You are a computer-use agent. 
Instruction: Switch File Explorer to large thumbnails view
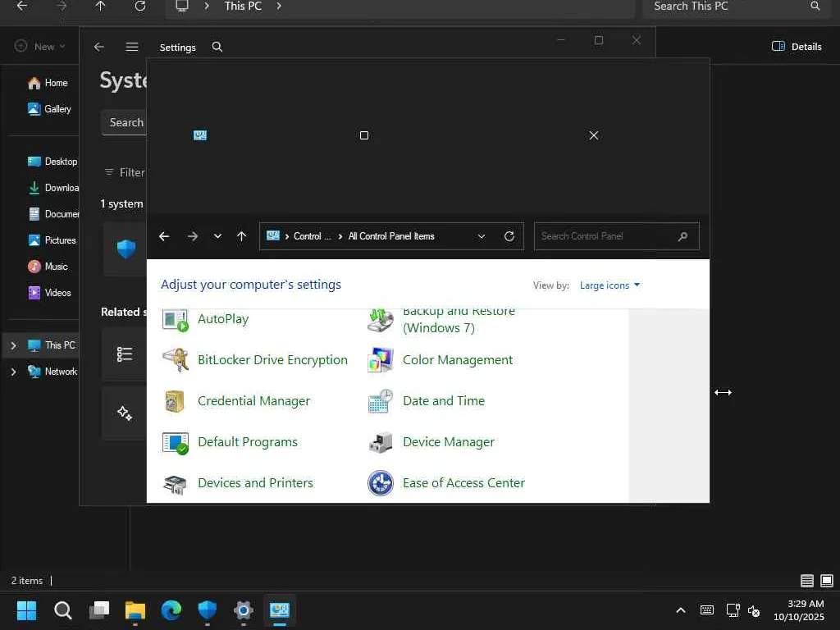827,581
